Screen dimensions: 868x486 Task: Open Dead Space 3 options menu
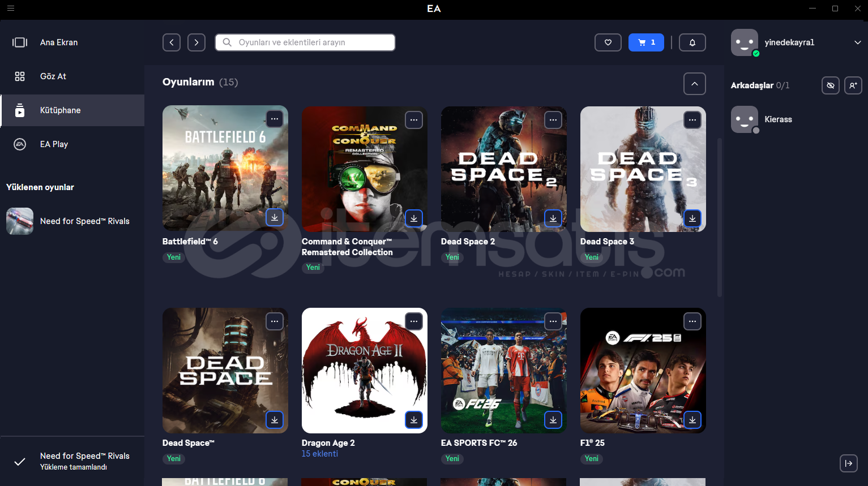pyautogui.click(x=692, y=119)
